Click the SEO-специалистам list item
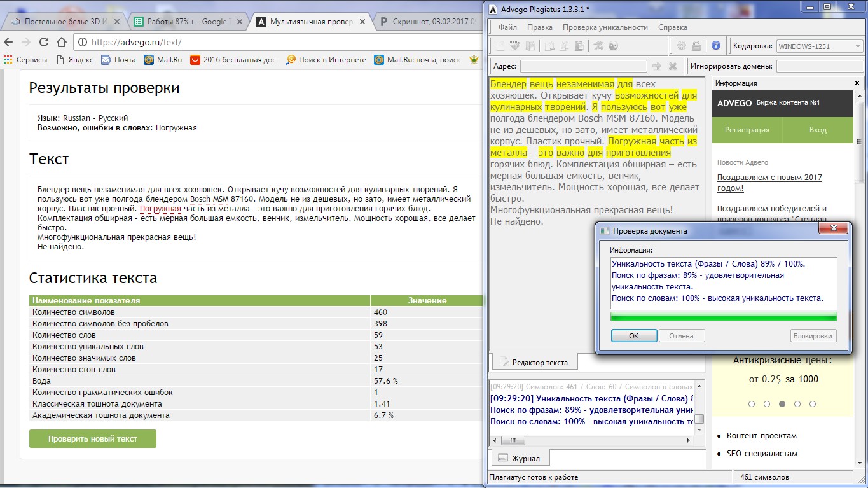 [763, 454]
